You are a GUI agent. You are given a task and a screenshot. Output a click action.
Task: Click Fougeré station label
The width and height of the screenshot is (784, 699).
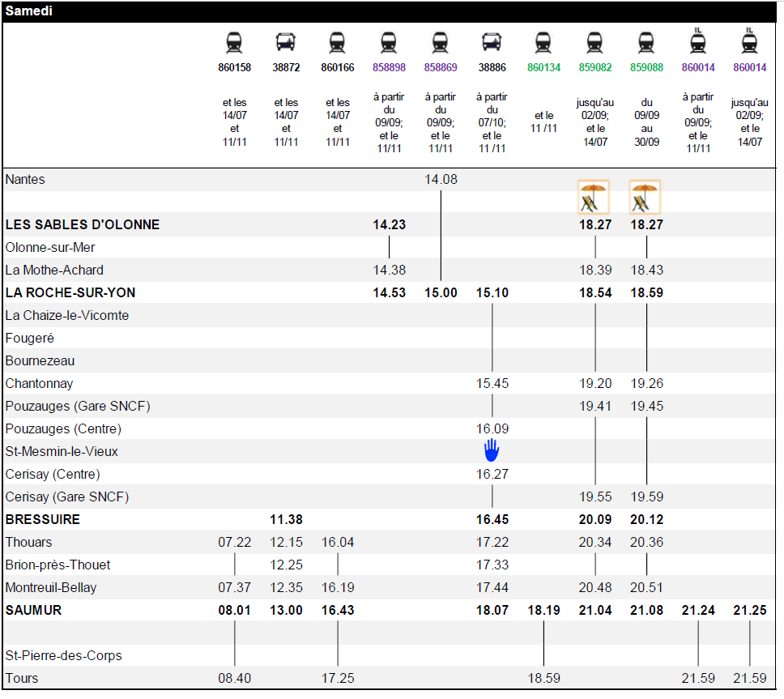click(x=29, y=339)
